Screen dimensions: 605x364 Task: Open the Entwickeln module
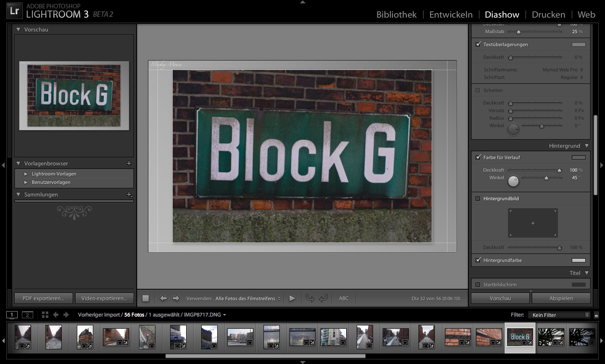tap(450, 14)
